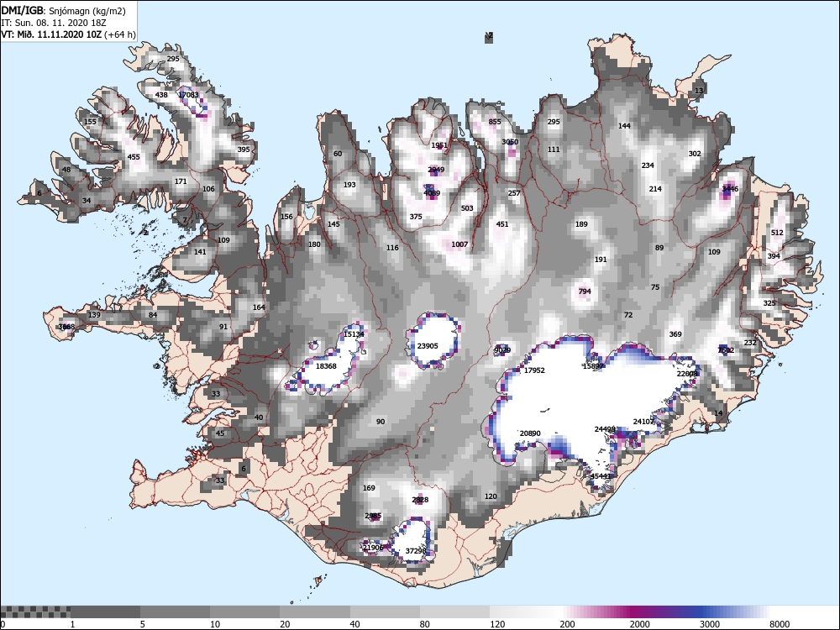The width and height of the screenshot is (840, 630).
Task: Click the 'VT: Mið. 11.11.2020 10Z (+64 h)' line
Action: coord(68,34)
